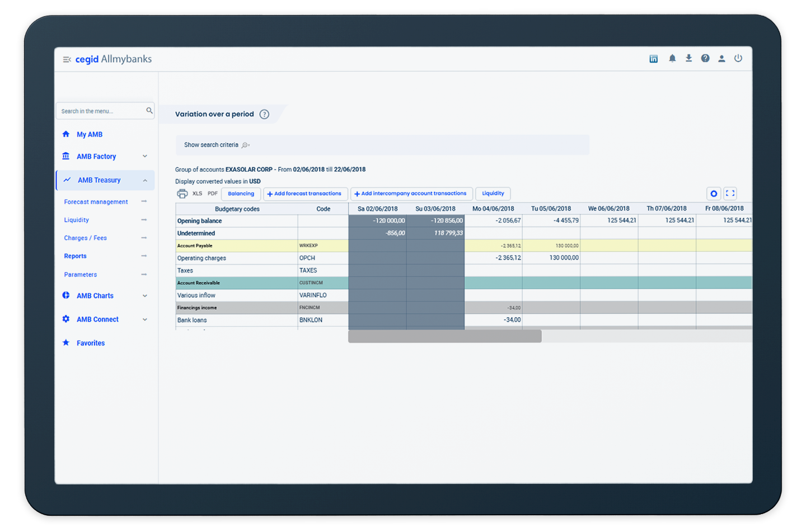Select Favorites in the sidebar
Screen dimensions: 806x532
[x=91, y=343]
